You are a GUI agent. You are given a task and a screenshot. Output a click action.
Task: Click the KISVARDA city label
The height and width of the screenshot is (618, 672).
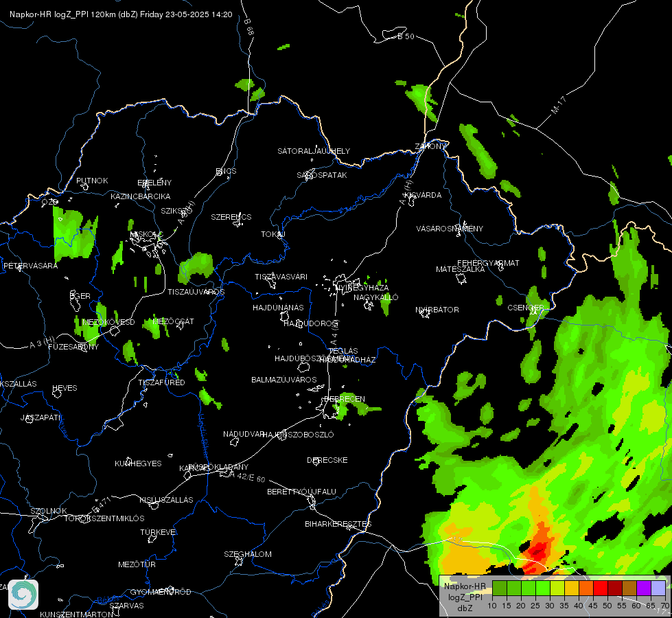pos(424,195)
